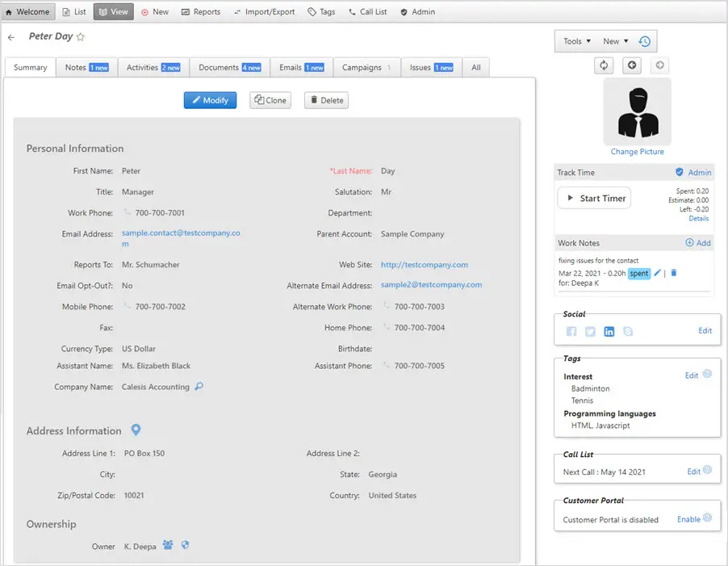
Task: Refresh the contact record
Action: [x=604, y=65]
